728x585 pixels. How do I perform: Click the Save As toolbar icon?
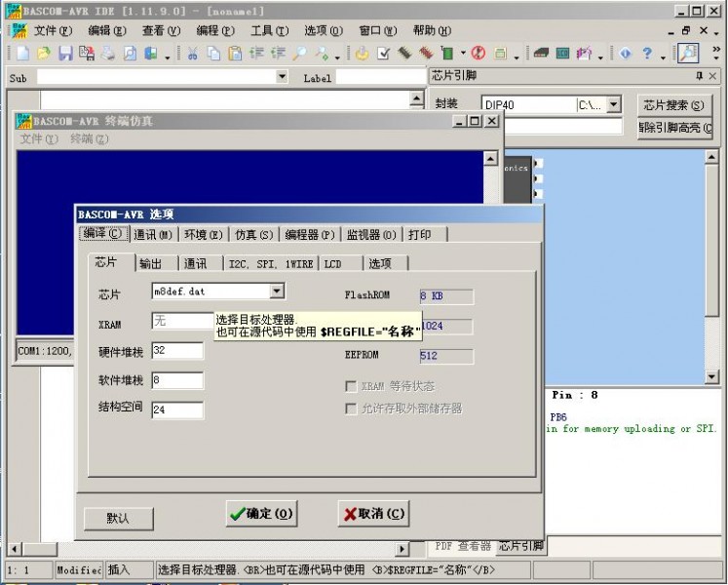(87, 53)
